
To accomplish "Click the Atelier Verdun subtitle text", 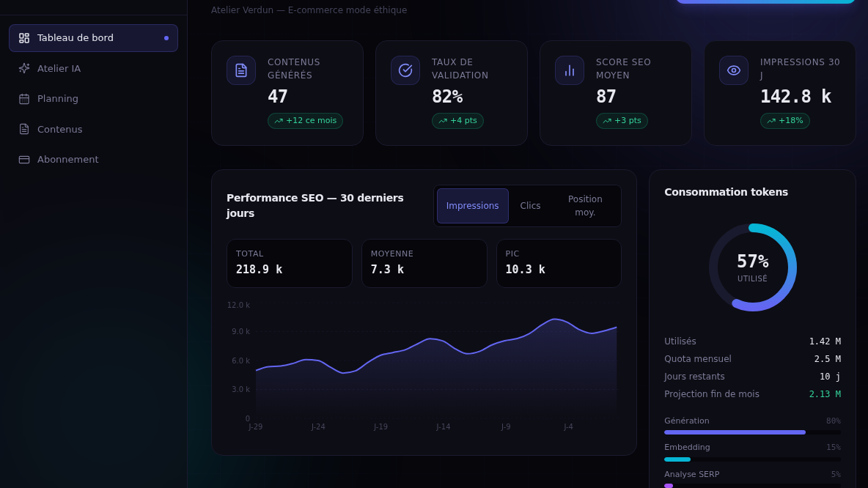I will pos(309,10).
